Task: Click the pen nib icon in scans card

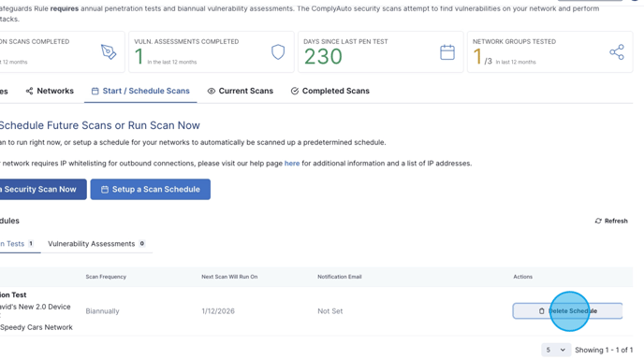Action: coord(109,52)
